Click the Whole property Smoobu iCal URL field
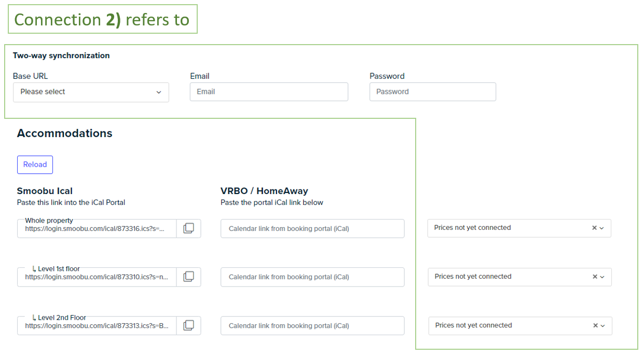Viewport: 644px width, 356px height. tap(97, 228)
